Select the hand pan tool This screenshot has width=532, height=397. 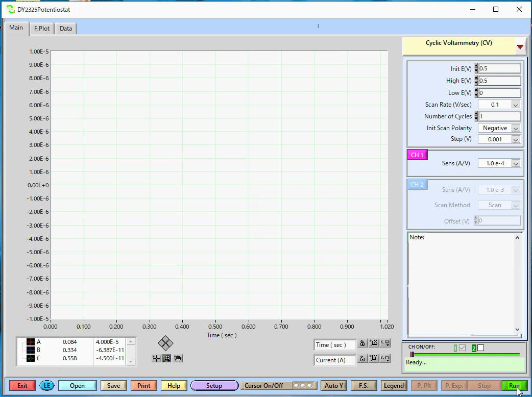point(178,358)
